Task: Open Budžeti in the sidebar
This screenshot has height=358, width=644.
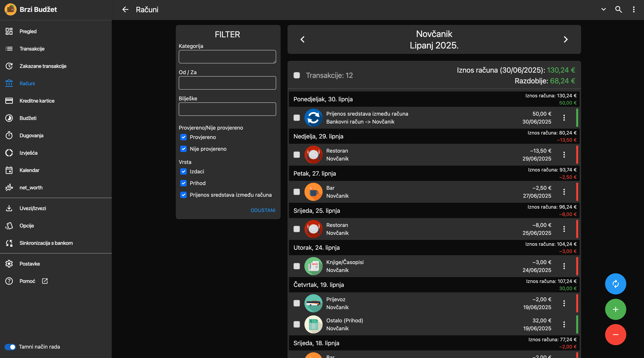Action: click(x=28, y=118)
